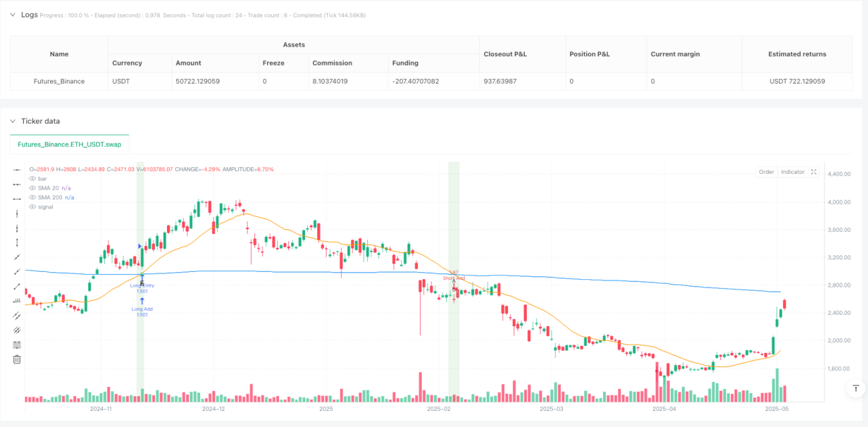Hide the SMA 20 indicator

coord(33,188)
